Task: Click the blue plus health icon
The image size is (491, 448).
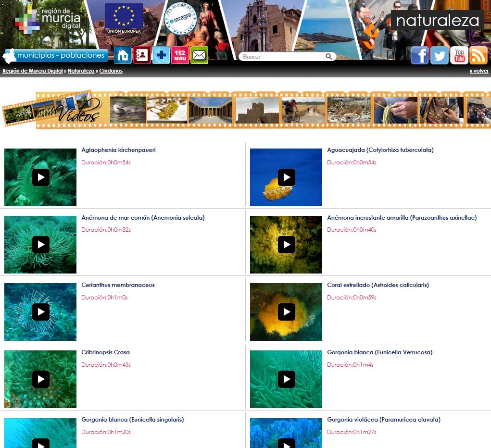Action: point(161,55)
